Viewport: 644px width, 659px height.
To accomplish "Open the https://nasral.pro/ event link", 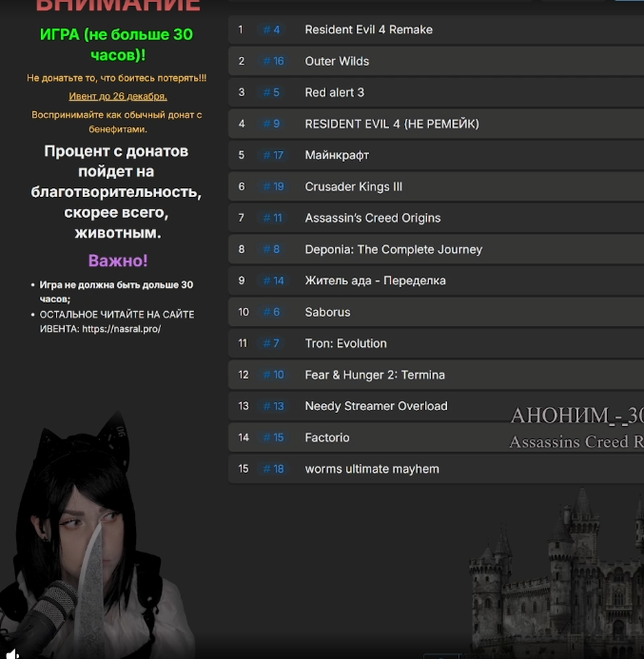I will [x=122, y=329].
